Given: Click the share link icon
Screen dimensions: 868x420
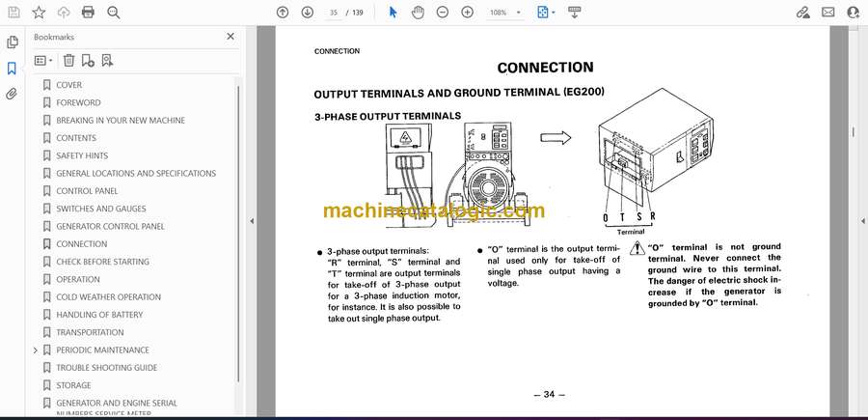Looking at the screenshot, I should (802, 13).
